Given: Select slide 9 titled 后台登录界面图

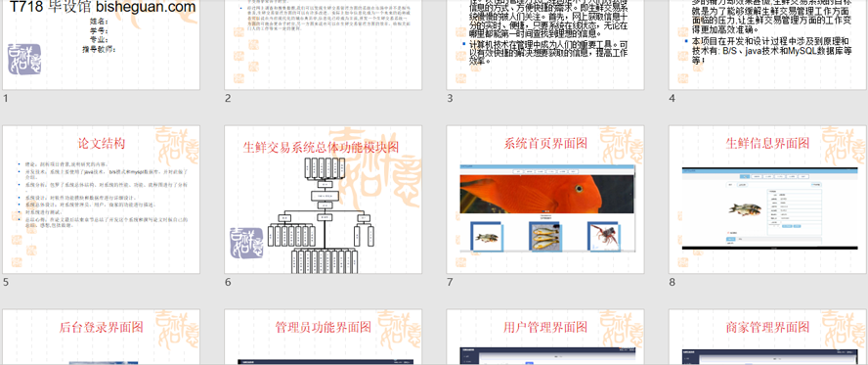Looking at the screenshot, I should [x=102, y=337].
